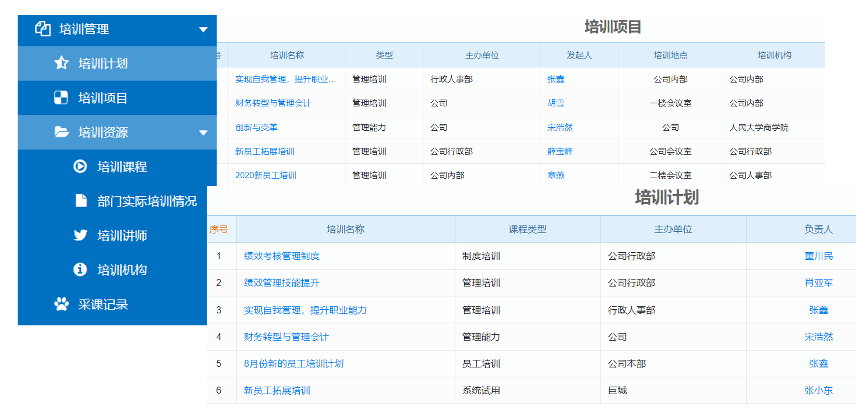Click the star icon for 培训计划
This screenshot has height=408, width=868.
tap(61, 63)
